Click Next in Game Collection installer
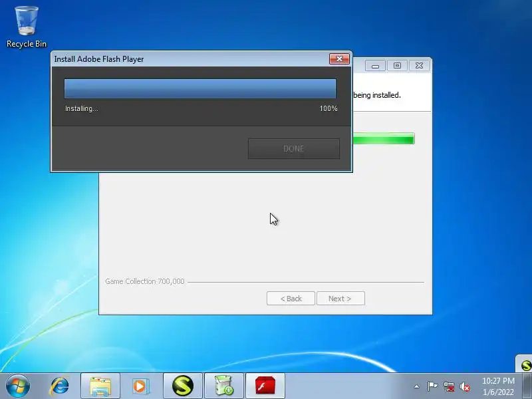 pos(340,298)
